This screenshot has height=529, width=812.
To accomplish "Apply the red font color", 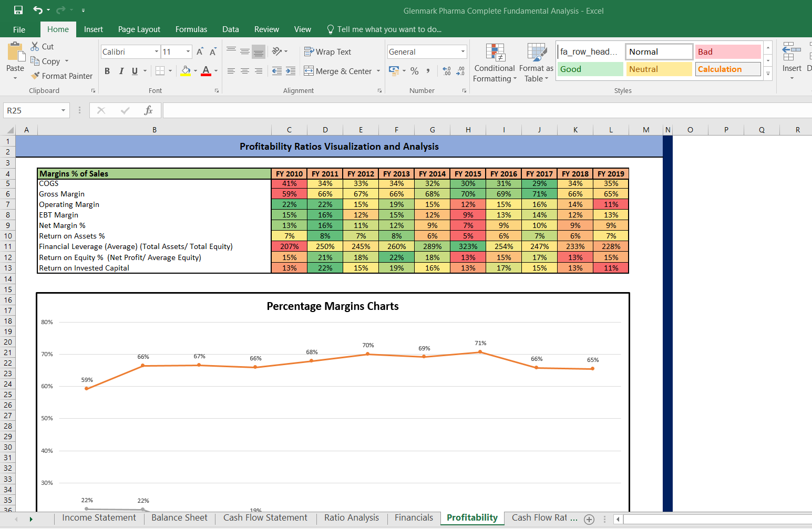I will coord(206,71).
